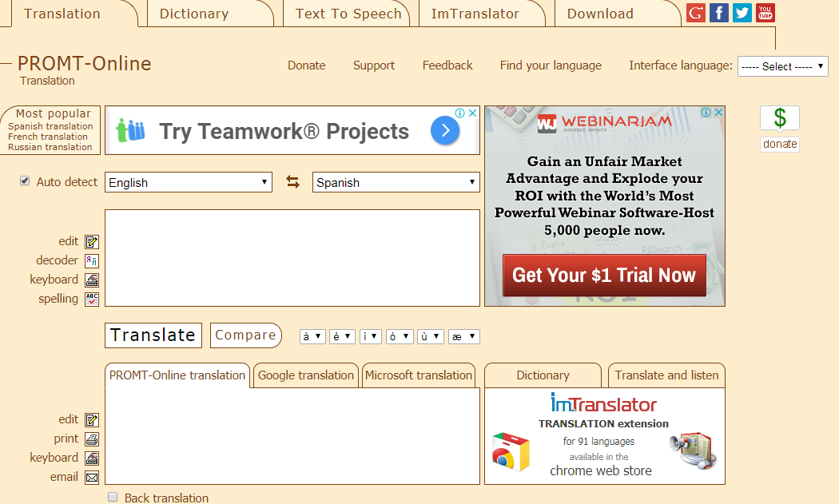
Task: Open the English source language dropdown
Action: point(189,182)
